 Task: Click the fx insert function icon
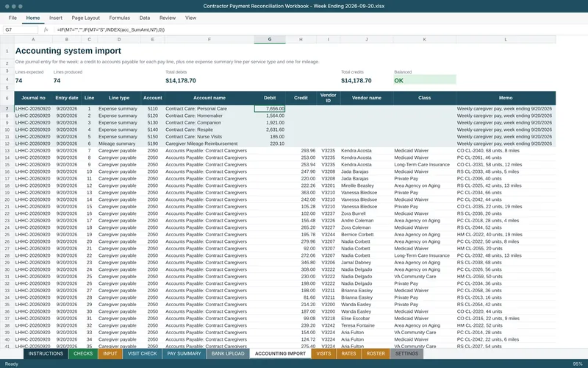pos(46,29)
